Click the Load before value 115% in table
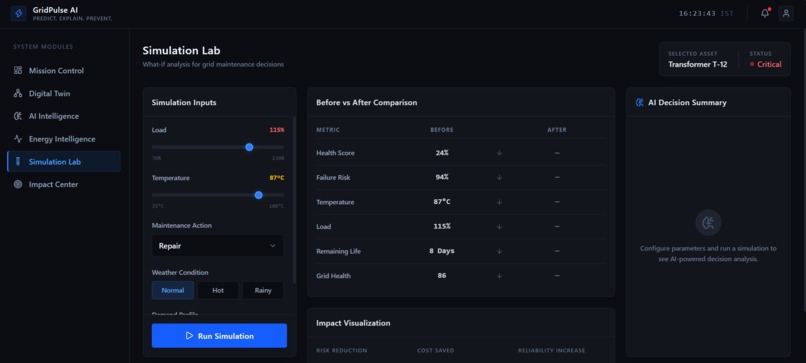The image size is (806, 363). [442, 226]
